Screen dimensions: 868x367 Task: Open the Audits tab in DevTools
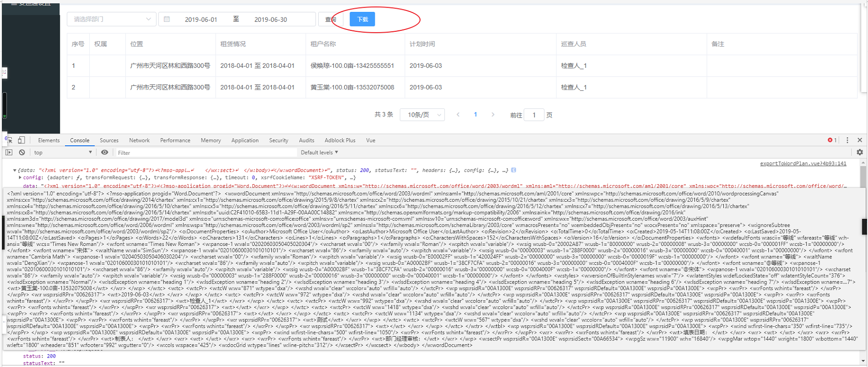coord(306,141)
